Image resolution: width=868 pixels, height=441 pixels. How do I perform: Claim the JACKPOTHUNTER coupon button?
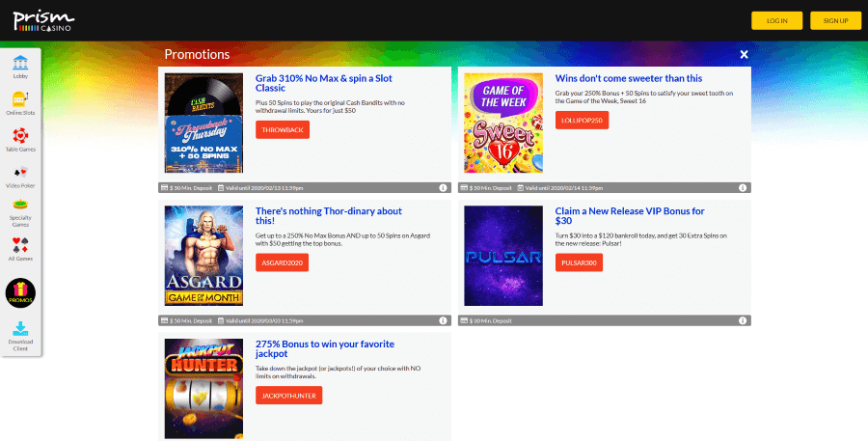[289, 396]
